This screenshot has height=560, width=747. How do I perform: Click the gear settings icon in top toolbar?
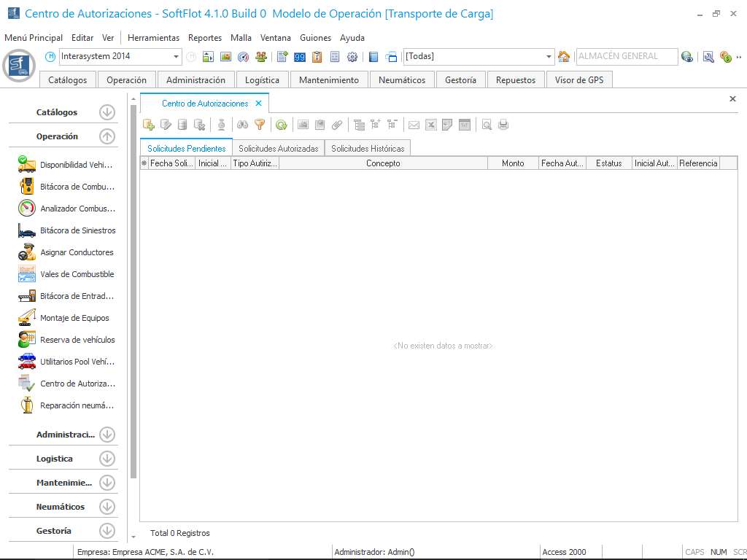coord(352,57)
